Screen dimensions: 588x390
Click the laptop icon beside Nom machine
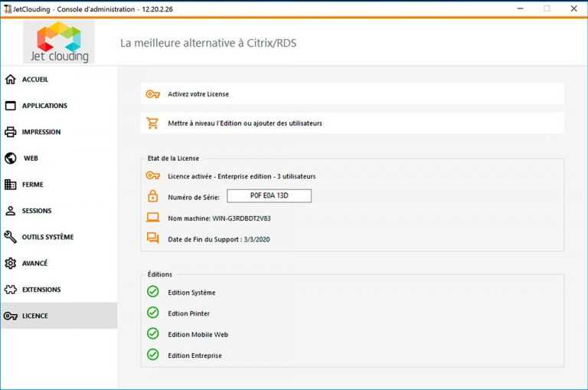152,218
